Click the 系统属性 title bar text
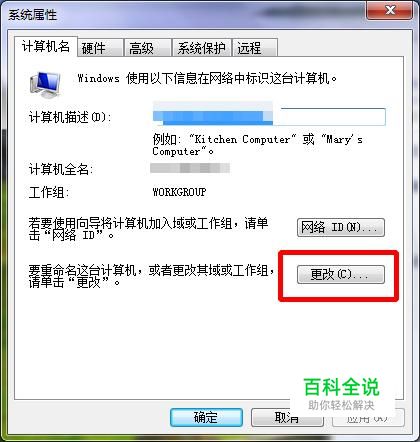The height and width of the screenshot is (442, 420). coord(33,15)
